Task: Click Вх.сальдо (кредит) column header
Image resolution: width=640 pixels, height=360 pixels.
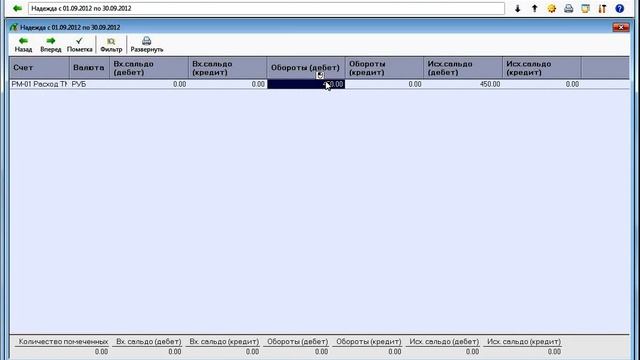Action: click(228, 68)
